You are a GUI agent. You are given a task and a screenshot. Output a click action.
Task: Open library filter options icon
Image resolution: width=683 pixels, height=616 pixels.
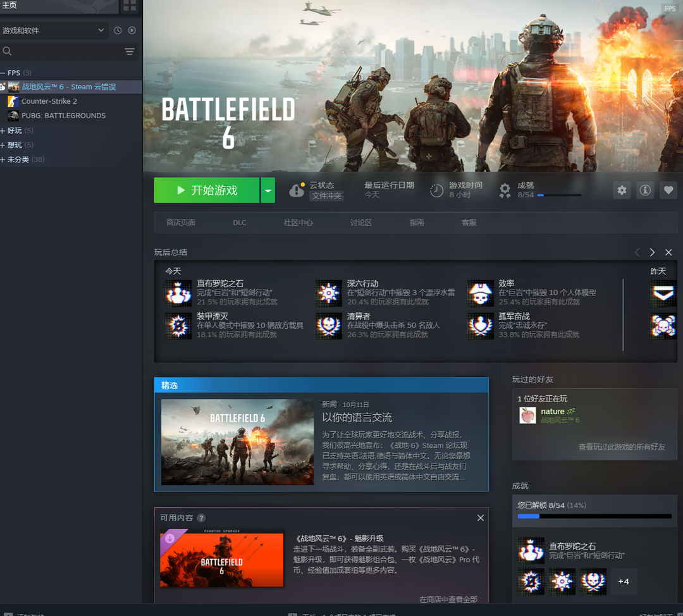[x=130, y=51]
